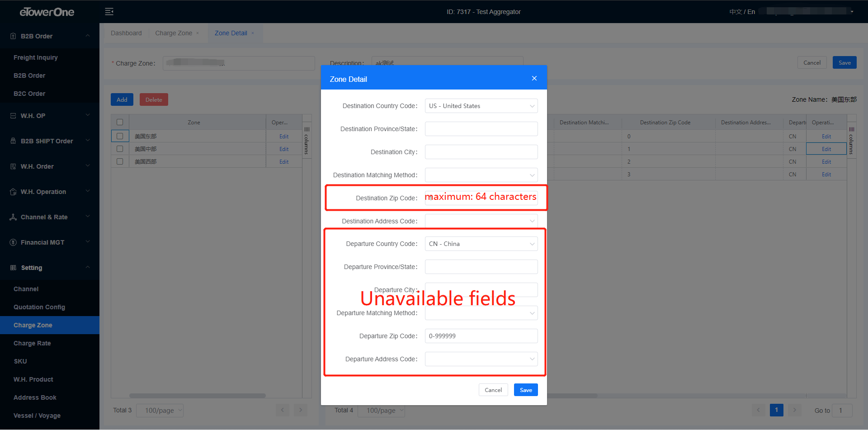Check the 美国中部 zone row checkbox
The image size is (868, 430).
pos(120,149)
